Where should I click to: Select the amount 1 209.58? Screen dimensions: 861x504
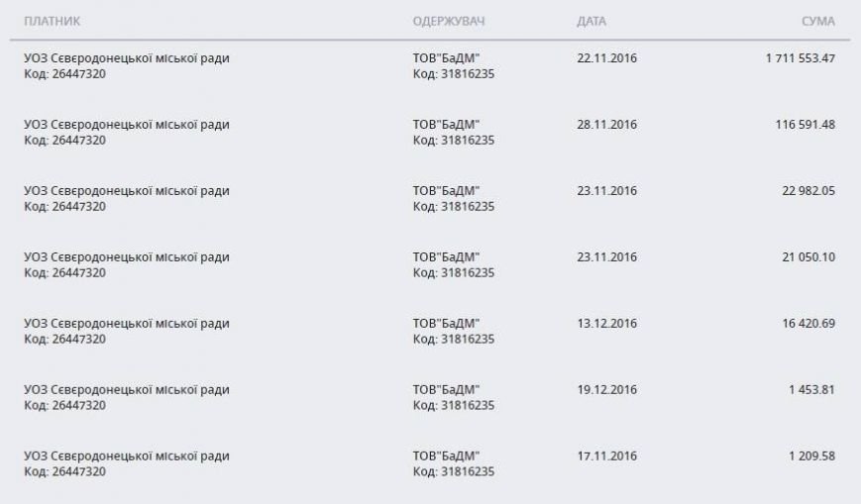tap(811, 456)
